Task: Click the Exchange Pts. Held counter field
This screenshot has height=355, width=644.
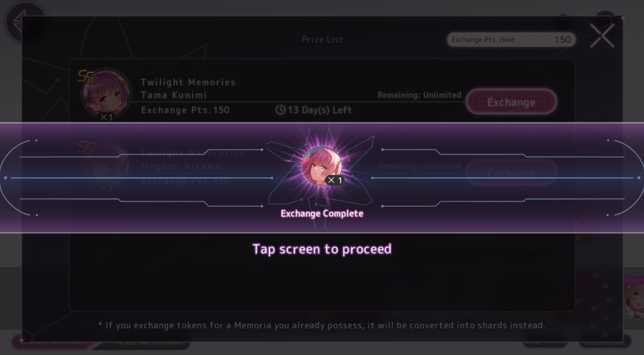Action: click(511, 40)
